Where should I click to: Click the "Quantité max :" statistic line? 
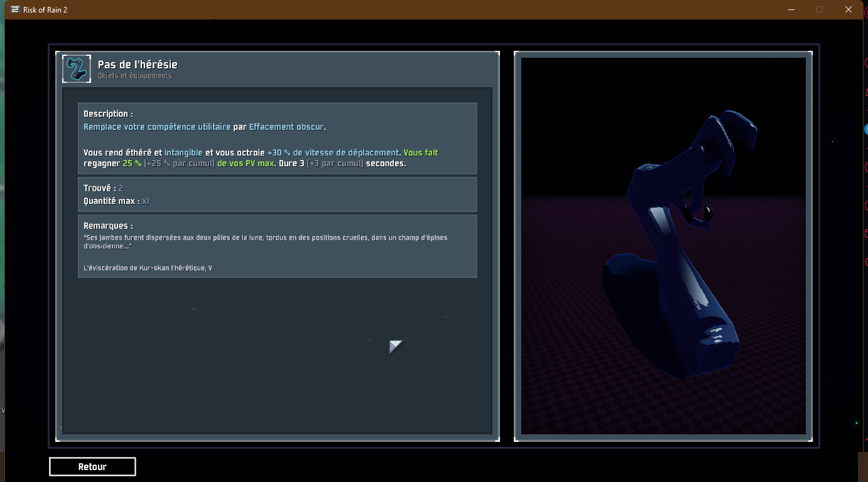pos(116,201)
